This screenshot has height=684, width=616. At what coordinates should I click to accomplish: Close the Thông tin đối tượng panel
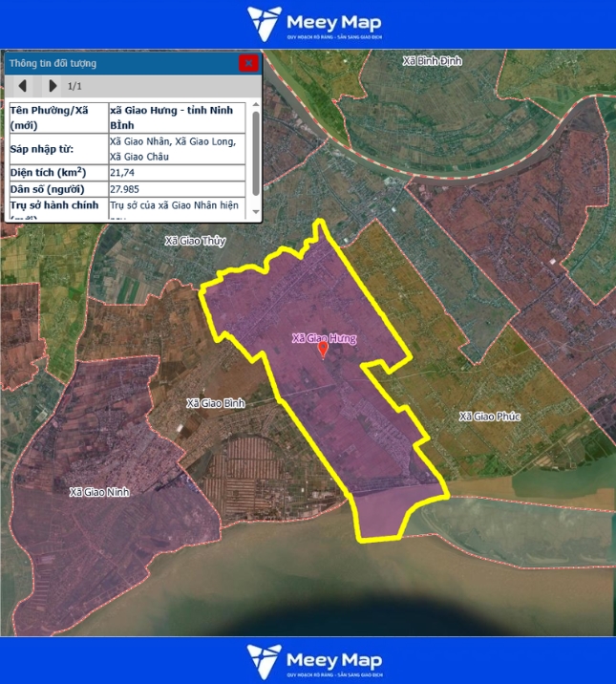click(x=248, y=63)
